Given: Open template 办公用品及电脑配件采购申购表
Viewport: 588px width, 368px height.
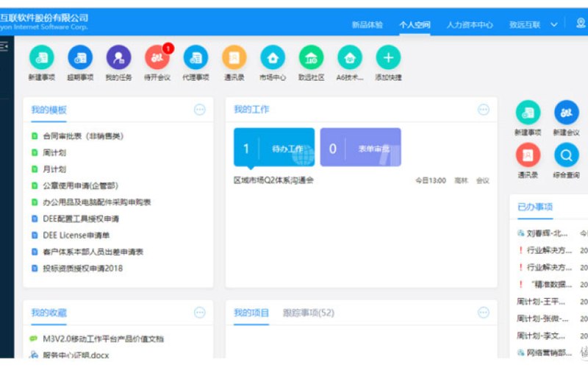Looking at the screenshot, I should click(x=97, y=202).
